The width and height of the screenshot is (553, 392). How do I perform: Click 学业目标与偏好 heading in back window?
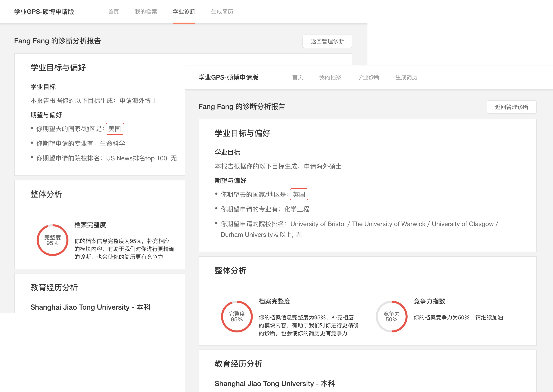(x=58, y=68)
